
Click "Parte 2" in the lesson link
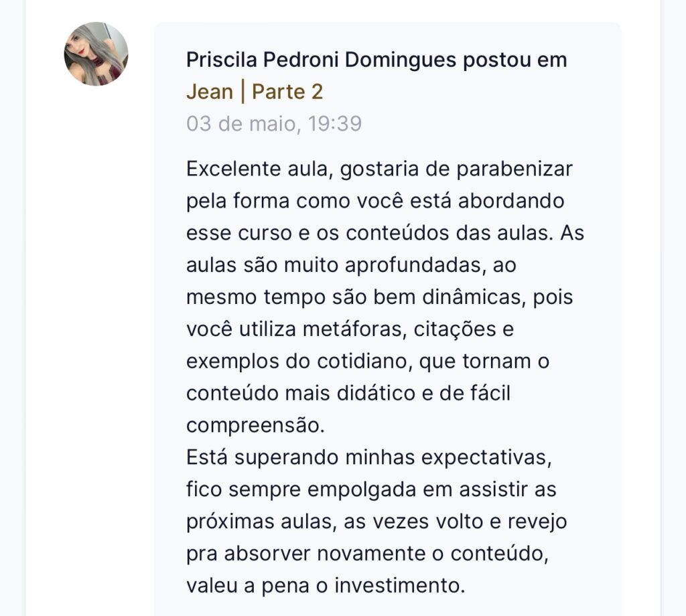287,92
